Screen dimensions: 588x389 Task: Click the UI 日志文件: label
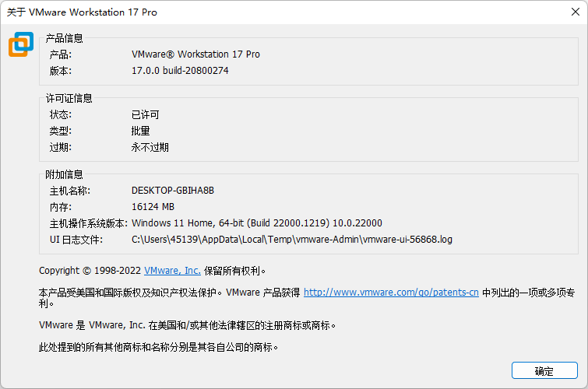(x=76, y=240)
